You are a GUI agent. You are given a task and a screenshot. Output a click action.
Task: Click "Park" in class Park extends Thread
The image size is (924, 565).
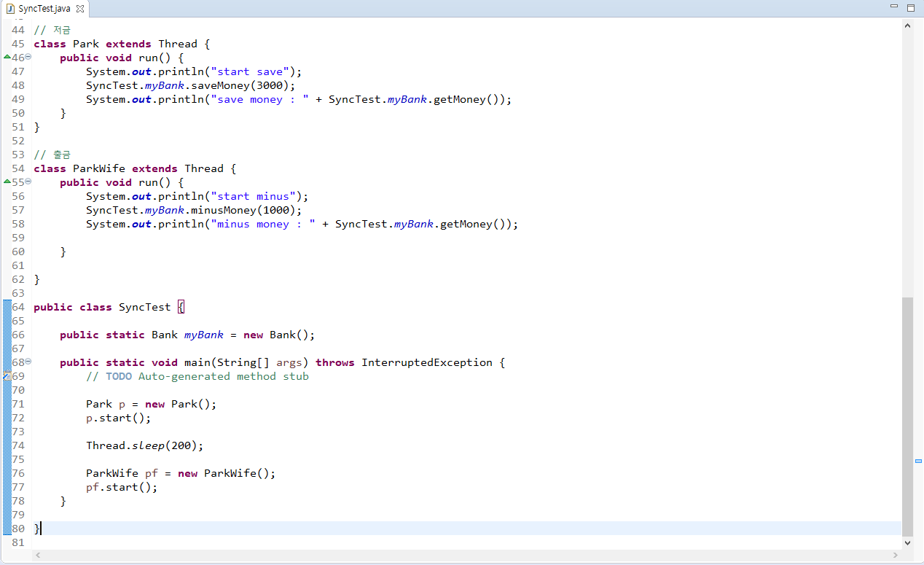pyautogui.click(x=86, y=44)
